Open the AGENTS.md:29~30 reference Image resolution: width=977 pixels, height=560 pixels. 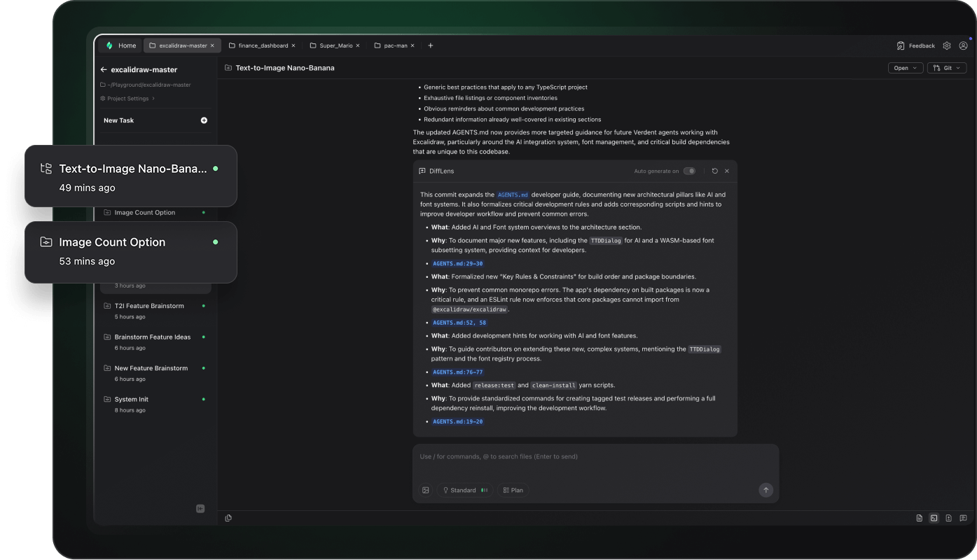[458, 264]
